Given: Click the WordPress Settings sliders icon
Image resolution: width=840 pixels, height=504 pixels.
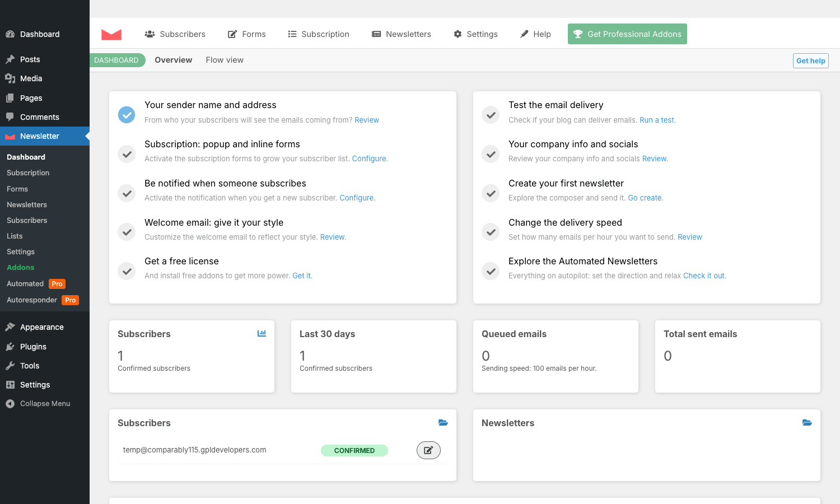Looking at the screenshot, I should pos(10,385).
